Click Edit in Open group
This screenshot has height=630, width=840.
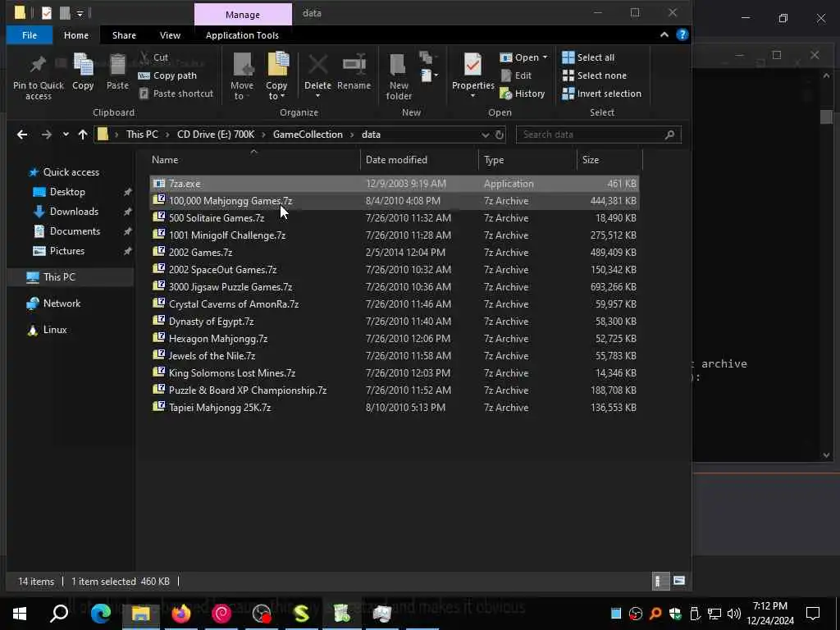coord(516,75)
